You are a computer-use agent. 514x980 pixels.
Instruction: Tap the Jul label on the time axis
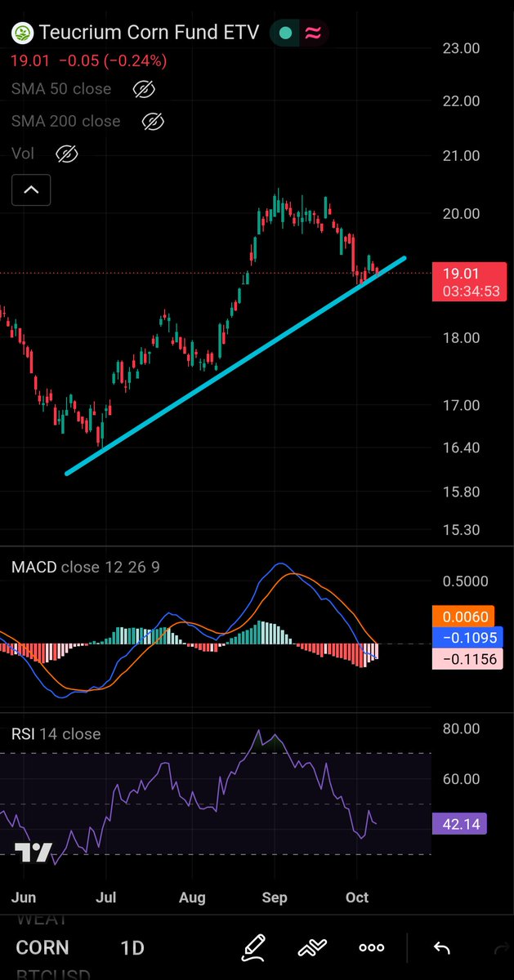(105, 897)
